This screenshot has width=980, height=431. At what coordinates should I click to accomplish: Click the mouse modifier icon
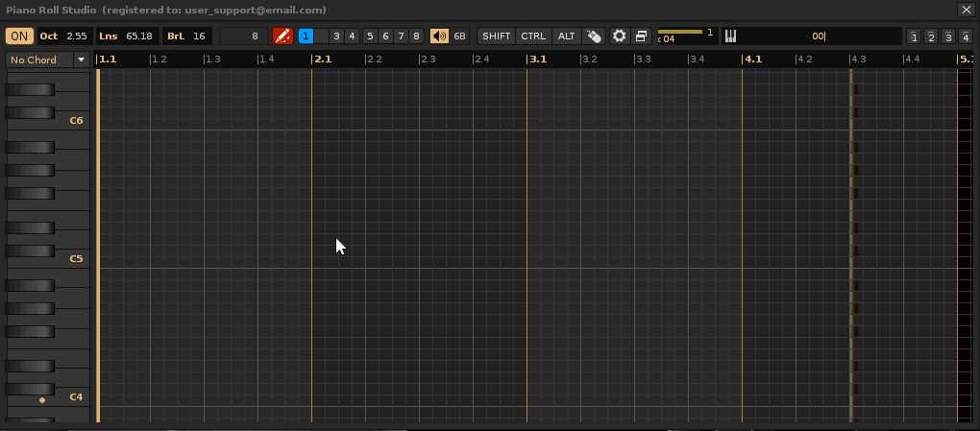593,36
